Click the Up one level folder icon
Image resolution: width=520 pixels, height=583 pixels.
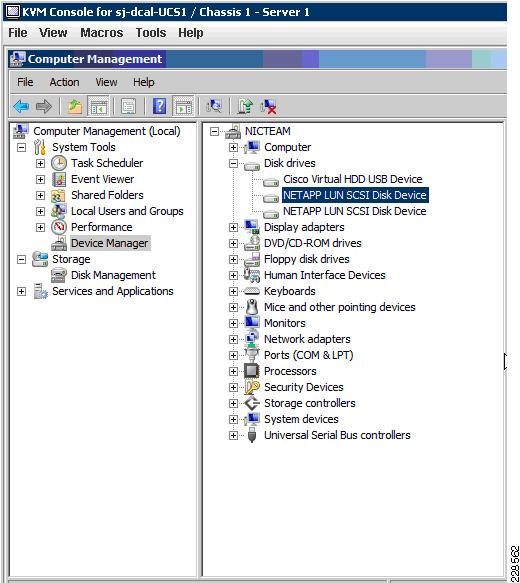pos(75,106)
